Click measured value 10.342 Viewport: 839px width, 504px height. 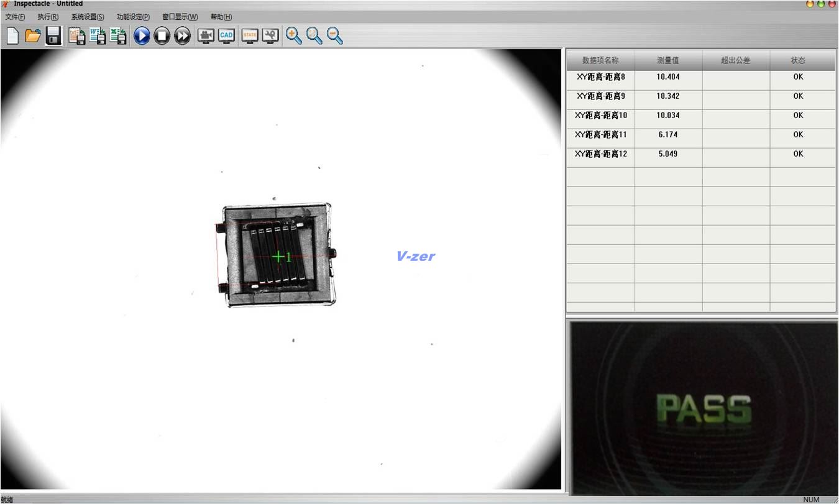pos(668,96)
